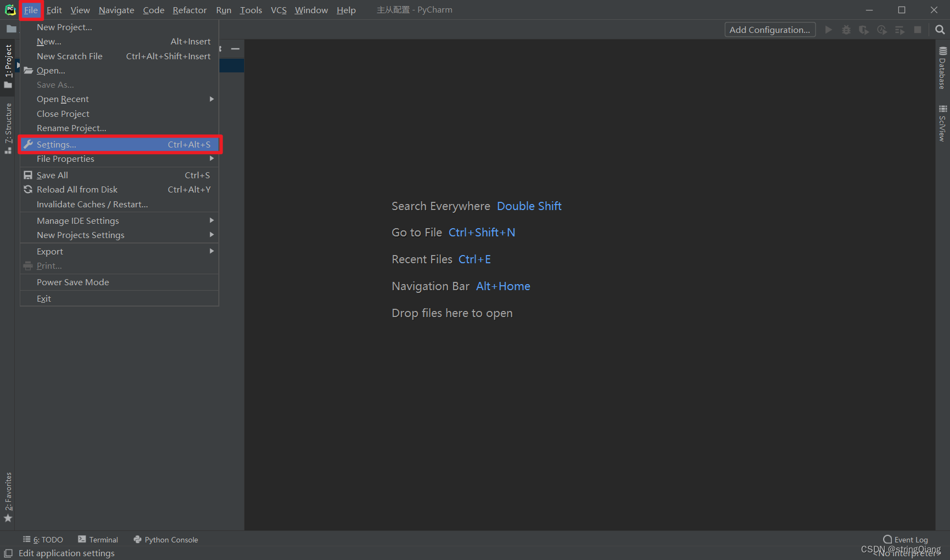Open the Run menu
The height and width of the screenshot is (560, 950).
coord(224,10)
